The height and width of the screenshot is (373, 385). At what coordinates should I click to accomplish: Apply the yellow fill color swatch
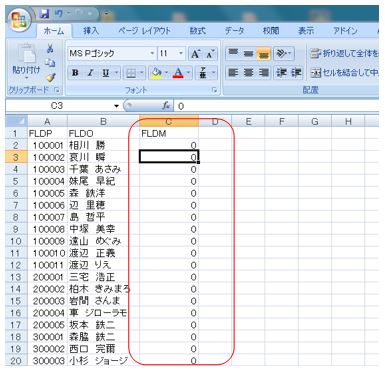156,73
